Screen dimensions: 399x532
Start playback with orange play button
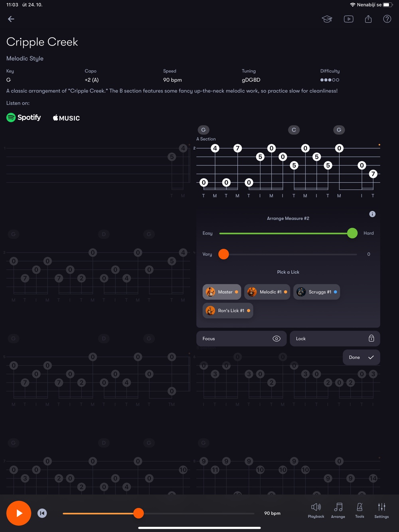(x=19, y=513)
